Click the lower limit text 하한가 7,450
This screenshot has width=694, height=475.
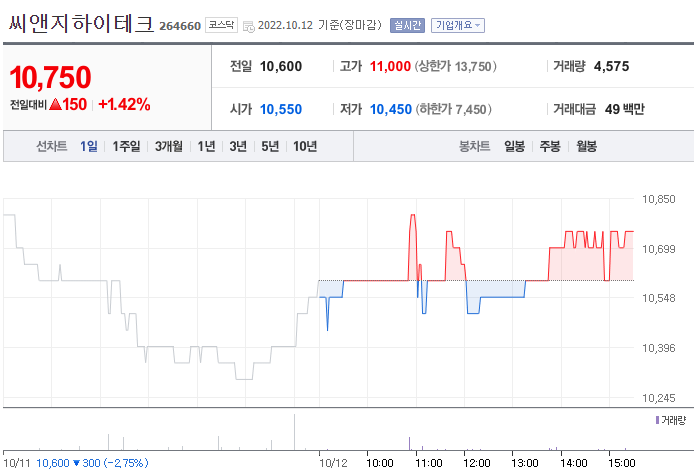point(453,109)
